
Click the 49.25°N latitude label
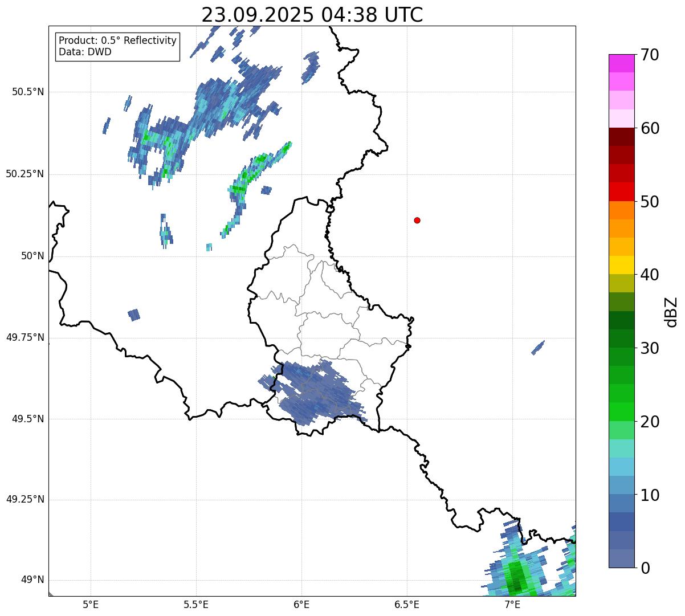point(25,500)
